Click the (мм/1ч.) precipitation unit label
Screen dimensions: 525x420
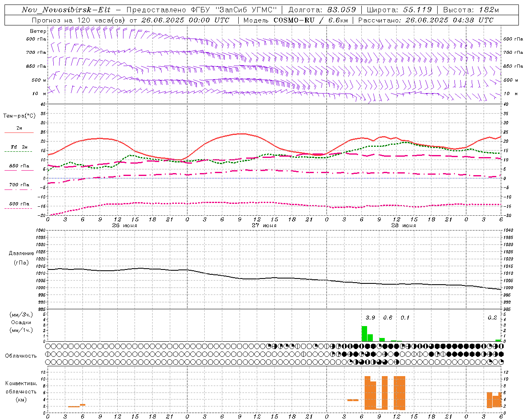(21, 330)
